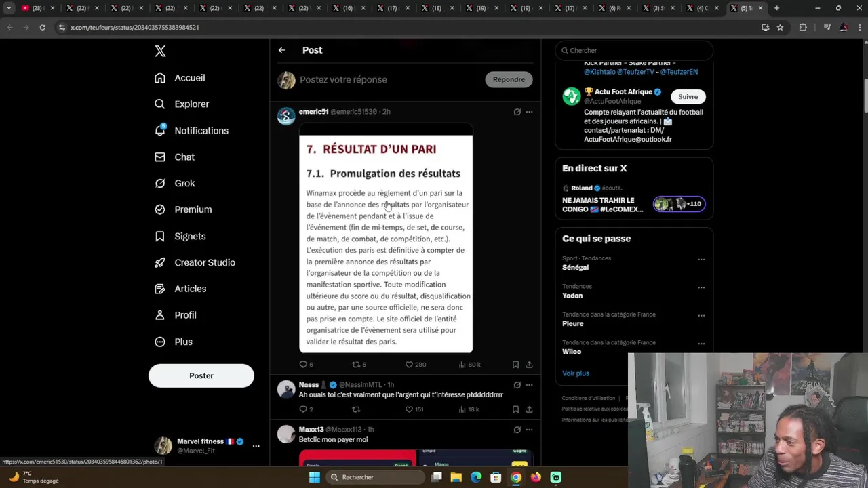Open a new browser tab

776,8
